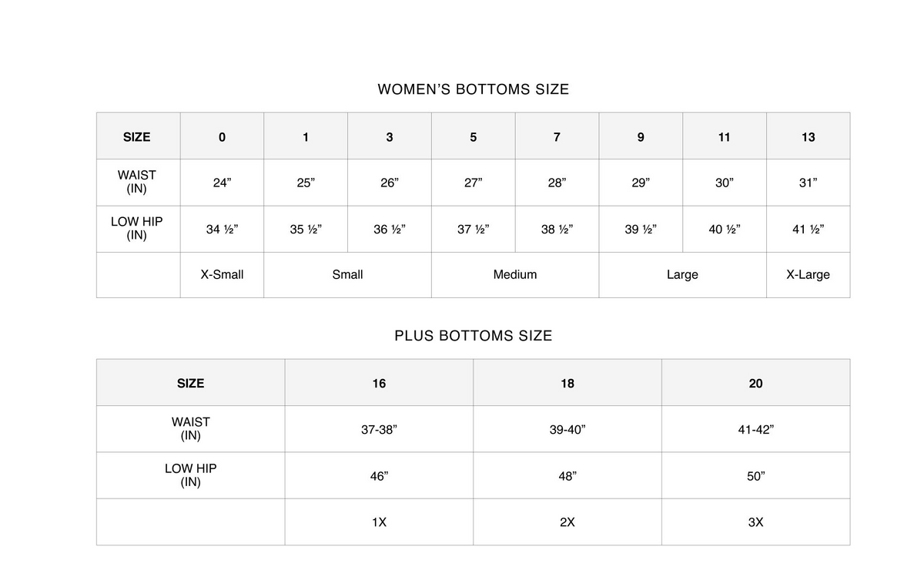This screenshot has width=924, height=567.
Task: Select the 50” plus low hip cell
Action: 755,475
